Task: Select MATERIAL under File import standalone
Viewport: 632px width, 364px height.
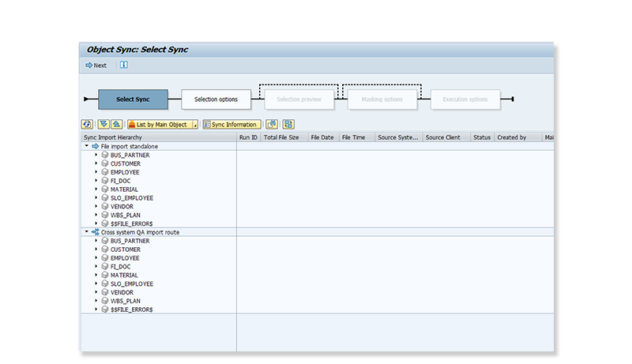Action: [x=124, y=190]
